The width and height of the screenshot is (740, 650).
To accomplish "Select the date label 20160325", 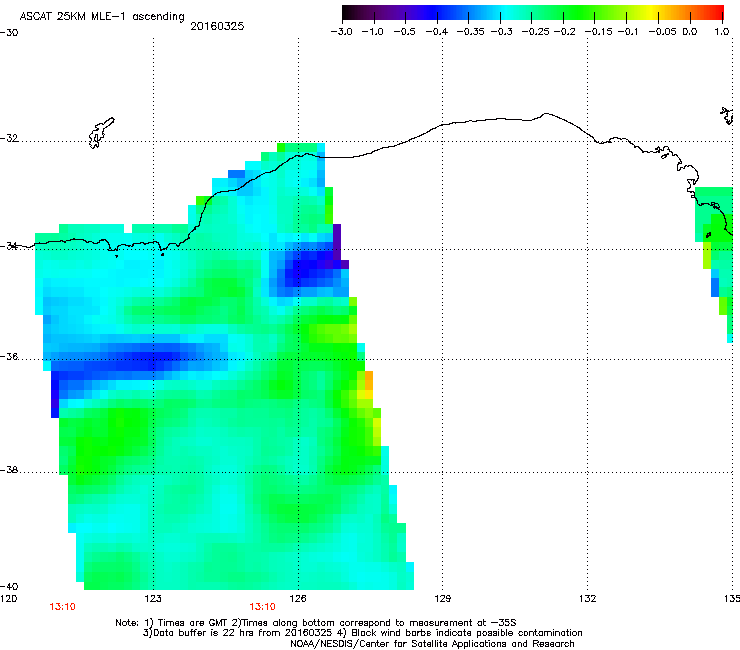I will tap(217, 26).
